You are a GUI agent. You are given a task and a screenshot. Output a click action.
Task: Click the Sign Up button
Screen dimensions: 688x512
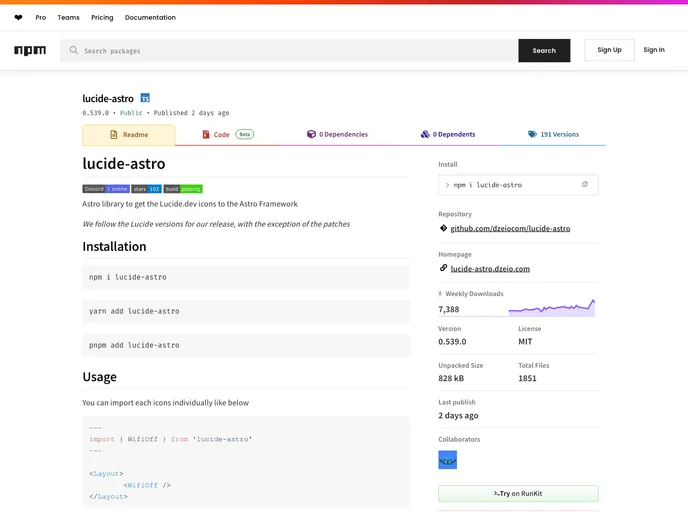609,50
